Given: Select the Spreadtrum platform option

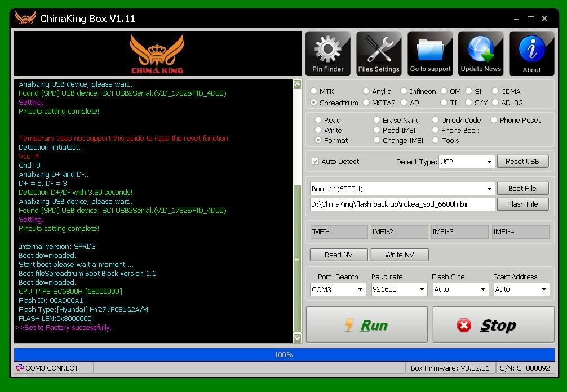Looking at the screenshot, I should [313, 103].
